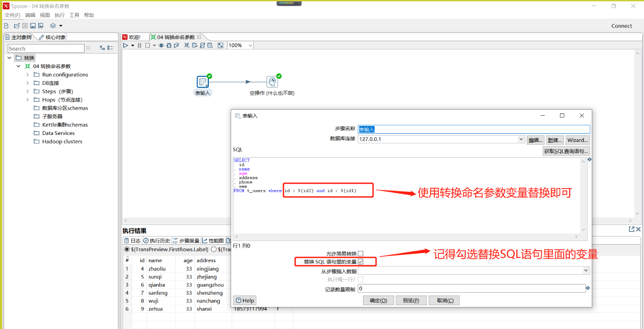Click the debug transformation bug icon

click(x=169, y=45)
